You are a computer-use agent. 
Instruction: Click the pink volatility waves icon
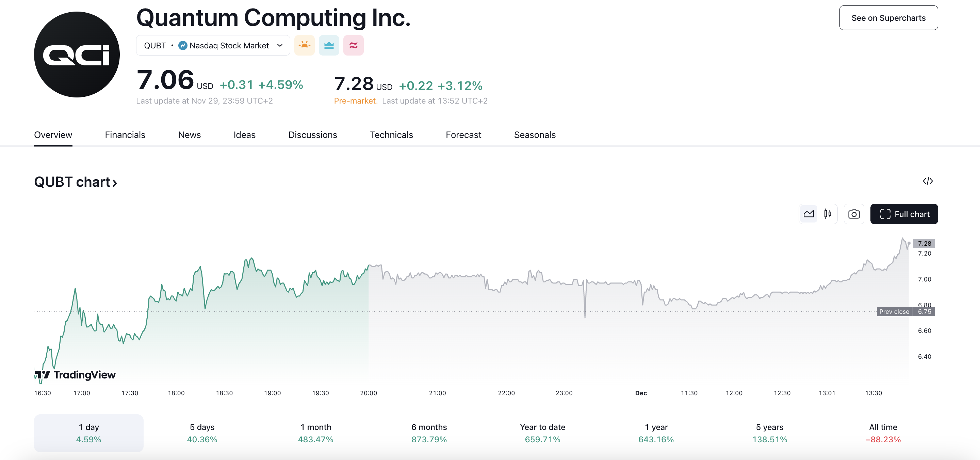[x=353, y=45]
